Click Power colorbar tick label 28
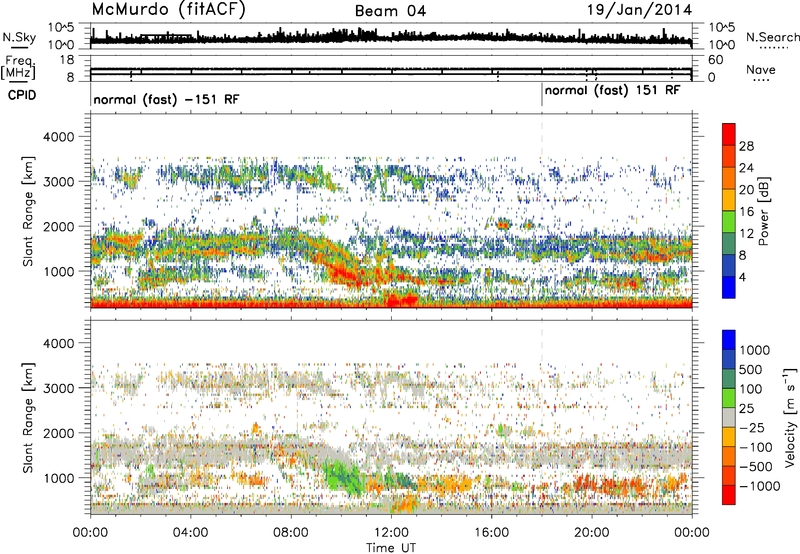The height and width of the screenshot is (554, 800). click(746, 146)
